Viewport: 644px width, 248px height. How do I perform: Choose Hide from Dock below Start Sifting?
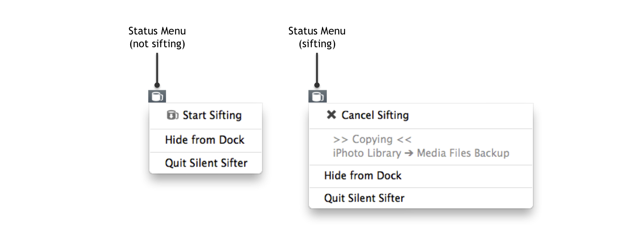point(205,140)
